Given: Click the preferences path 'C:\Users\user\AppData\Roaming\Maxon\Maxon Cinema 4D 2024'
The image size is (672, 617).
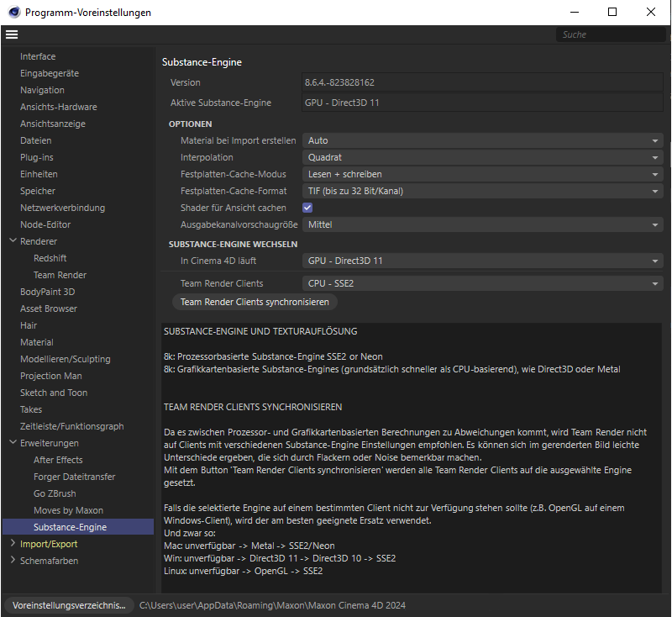Looking at the screenshot, I should [x=272, y=605].
